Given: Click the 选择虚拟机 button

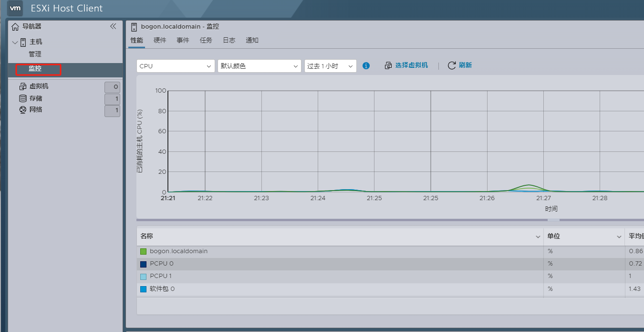Looking at the screenshot, I should coord(406,65).
